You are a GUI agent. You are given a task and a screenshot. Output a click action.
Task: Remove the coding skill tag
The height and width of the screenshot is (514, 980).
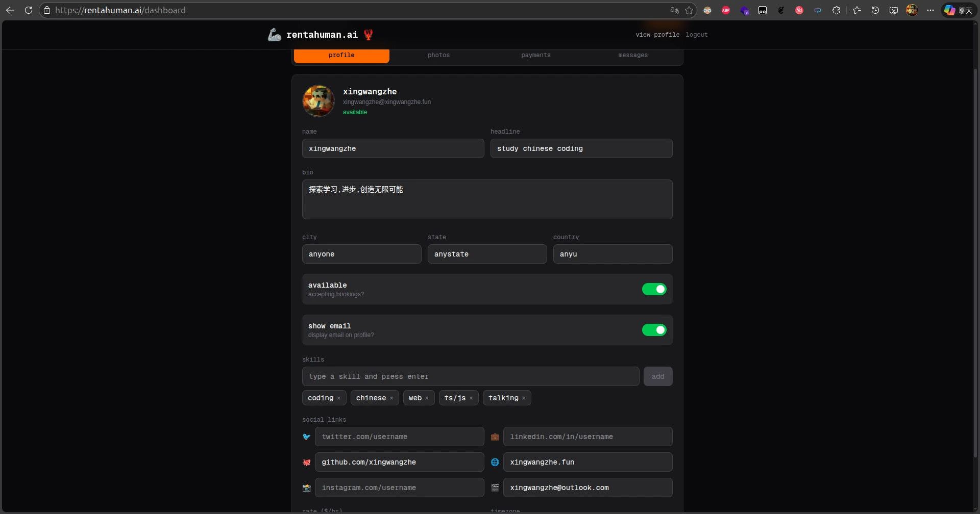pyautogui.click(x=339, y=398)
